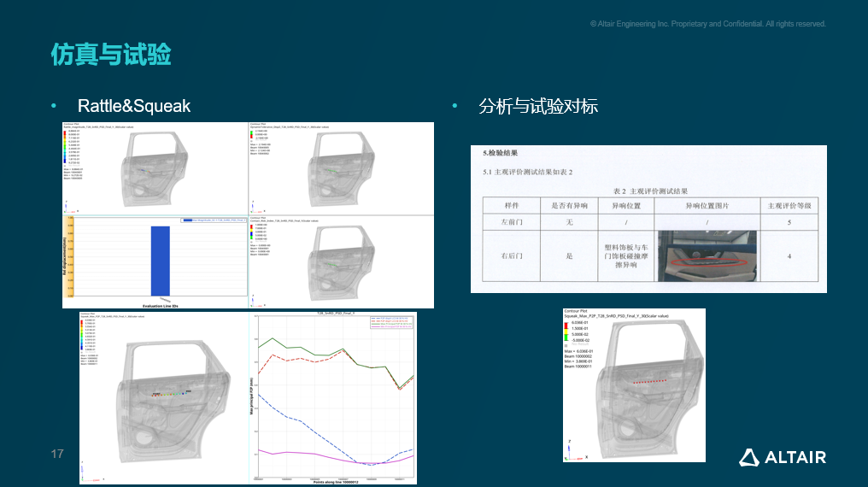Click the 异响位置 column header
Image resolution: width=868 pixels, height=487 pixels.
pyautogui.click(x=626, y=205)
